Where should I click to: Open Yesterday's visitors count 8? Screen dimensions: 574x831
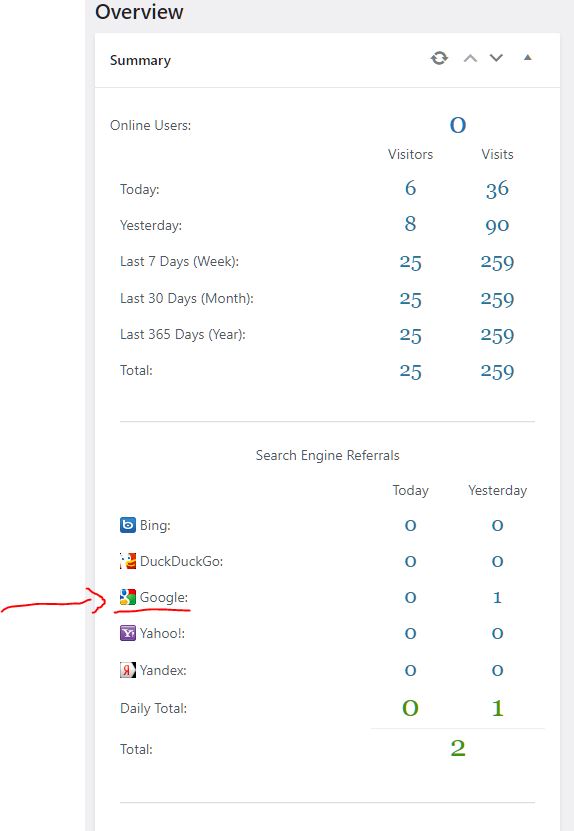(x=410, y=224)
